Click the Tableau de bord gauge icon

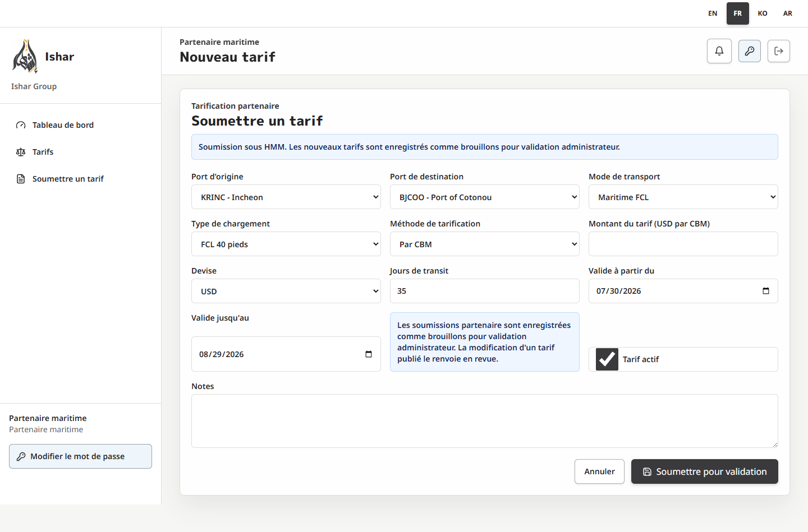21,125
